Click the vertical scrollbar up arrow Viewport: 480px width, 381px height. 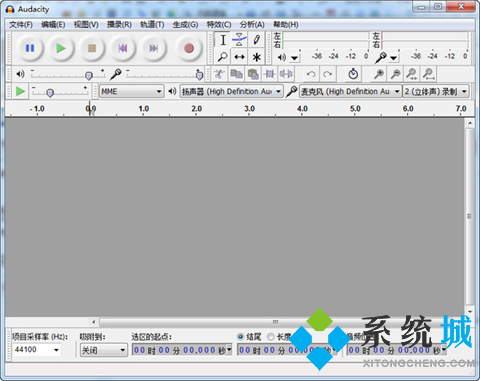[470, 123]
